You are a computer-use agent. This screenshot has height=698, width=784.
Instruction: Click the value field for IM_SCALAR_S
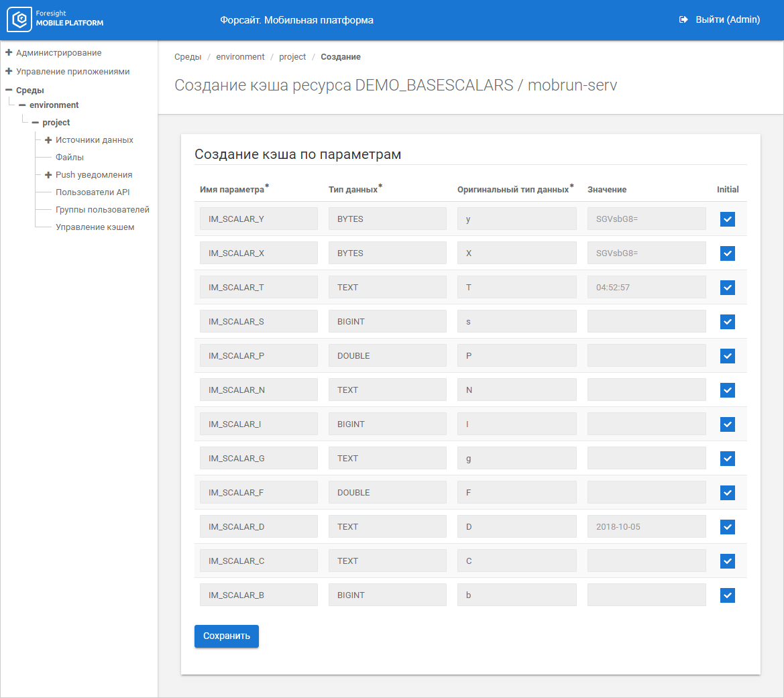(x=646, y=322)
